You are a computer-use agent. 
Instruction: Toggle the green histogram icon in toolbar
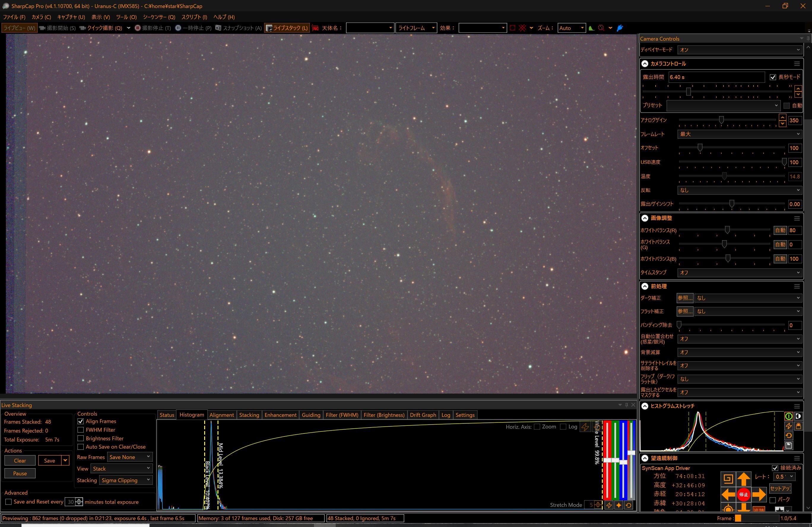591,28
